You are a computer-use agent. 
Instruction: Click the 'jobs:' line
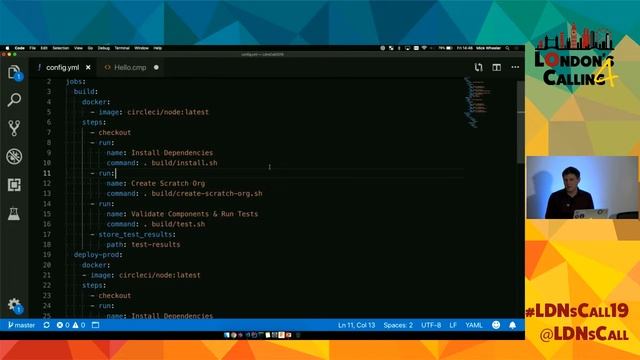coord(76,82)
